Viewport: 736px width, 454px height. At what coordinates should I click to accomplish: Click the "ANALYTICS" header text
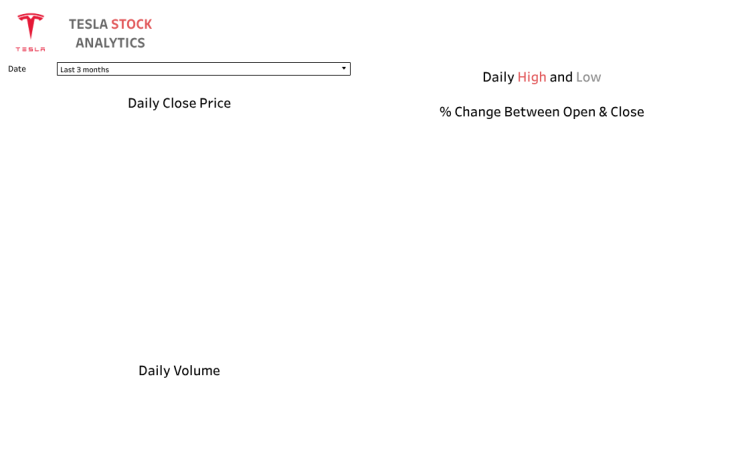[x=110, y=43]
